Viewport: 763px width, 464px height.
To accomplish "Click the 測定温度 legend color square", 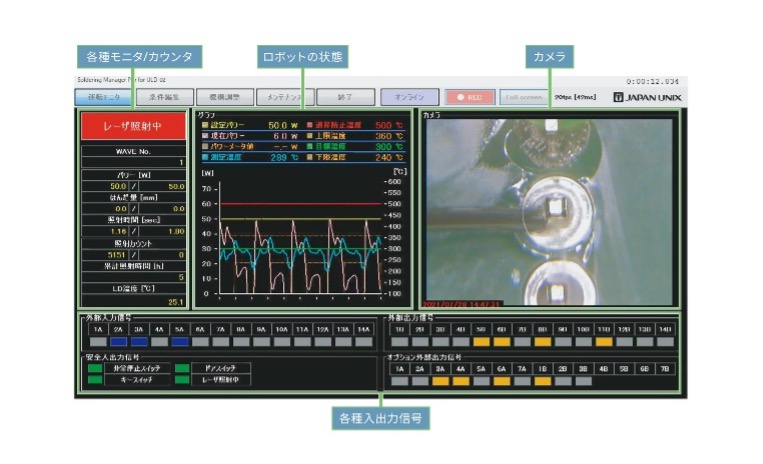I will point(205,157).
